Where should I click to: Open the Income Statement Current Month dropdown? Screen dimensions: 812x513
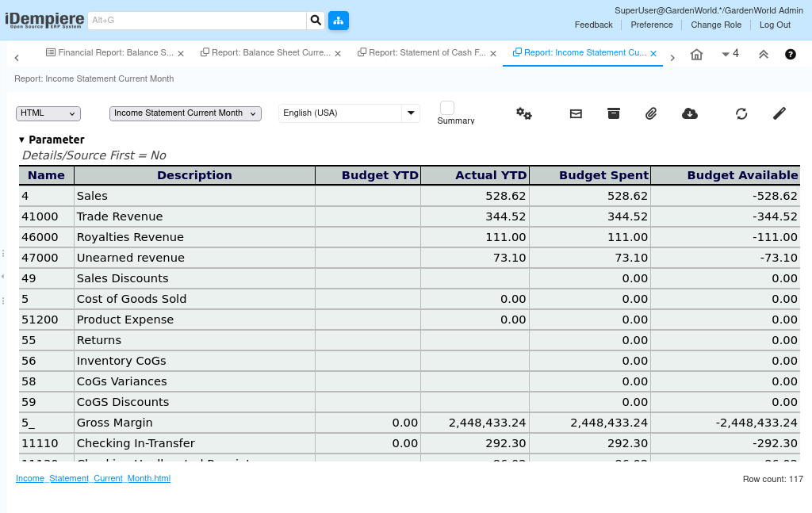pos(186,113)
